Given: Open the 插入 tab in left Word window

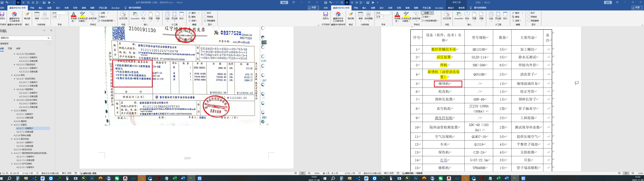Looking at the screenshot, I should coord(41,8).
